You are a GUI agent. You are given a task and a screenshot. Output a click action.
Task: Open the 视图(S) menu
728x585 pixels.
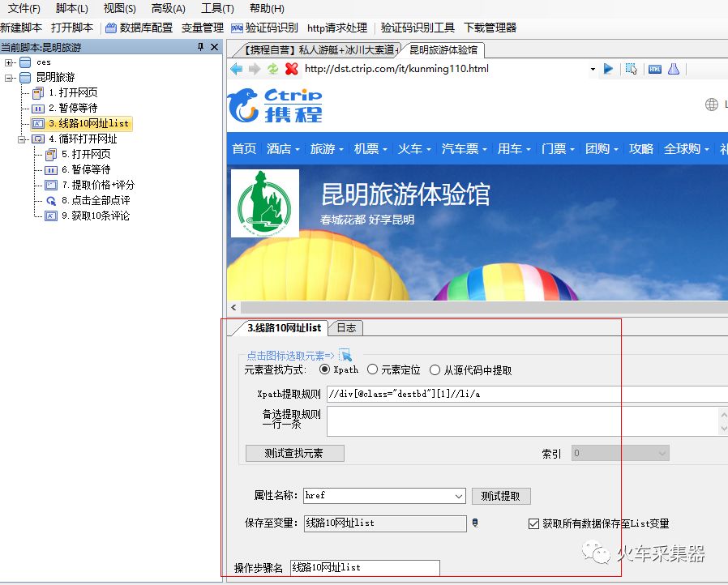pyautogui.click(x=119, y=8)
